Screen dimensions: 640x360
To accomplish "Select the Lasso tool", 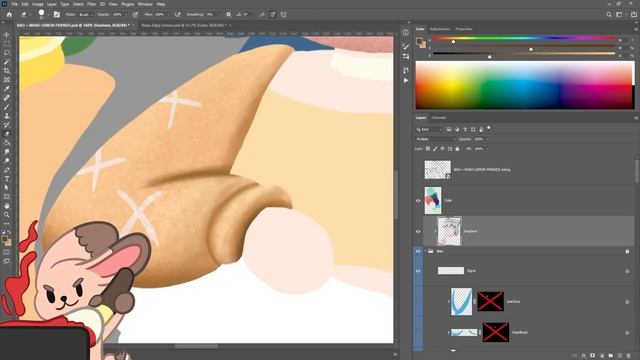I will (x=7, y=53).
